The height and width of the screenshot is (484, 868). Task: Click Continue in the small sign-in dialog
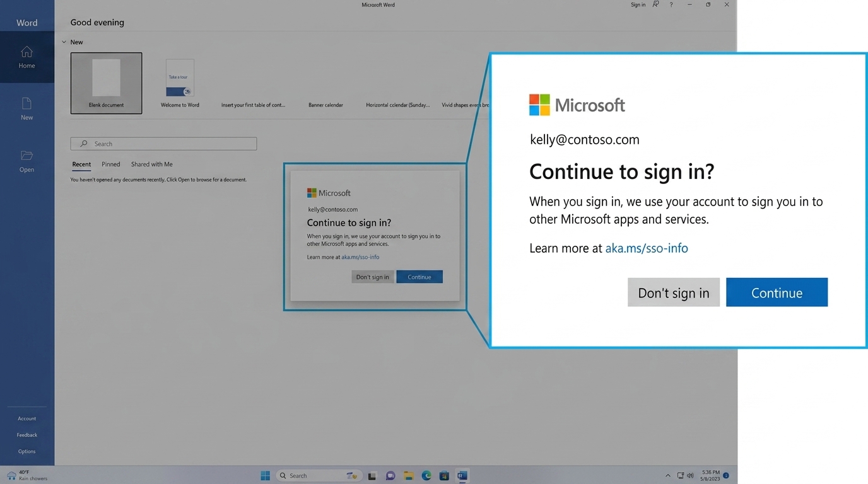pos(419,277)
